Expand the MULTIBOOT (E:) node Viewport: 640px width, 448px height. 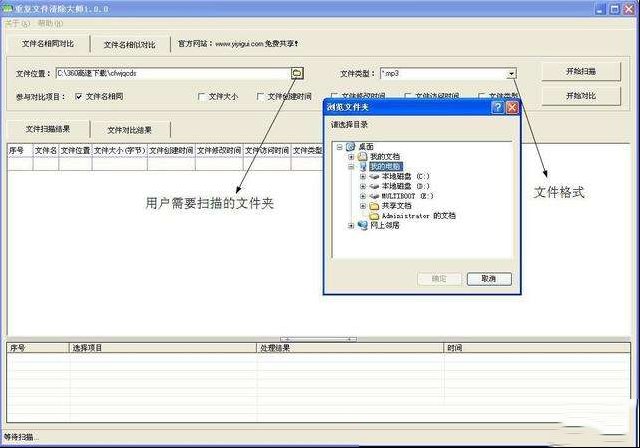362,196
